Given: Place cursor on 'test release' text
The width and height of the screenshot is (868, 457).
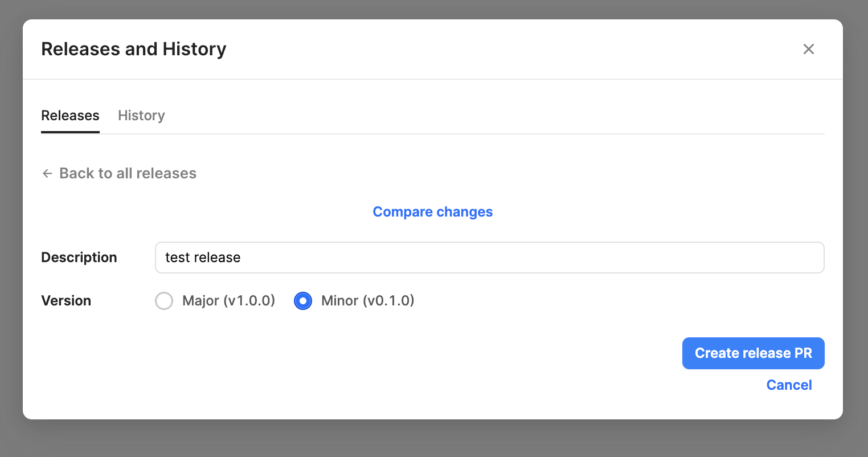Looking at the screenshot, I should click(203, 258).
